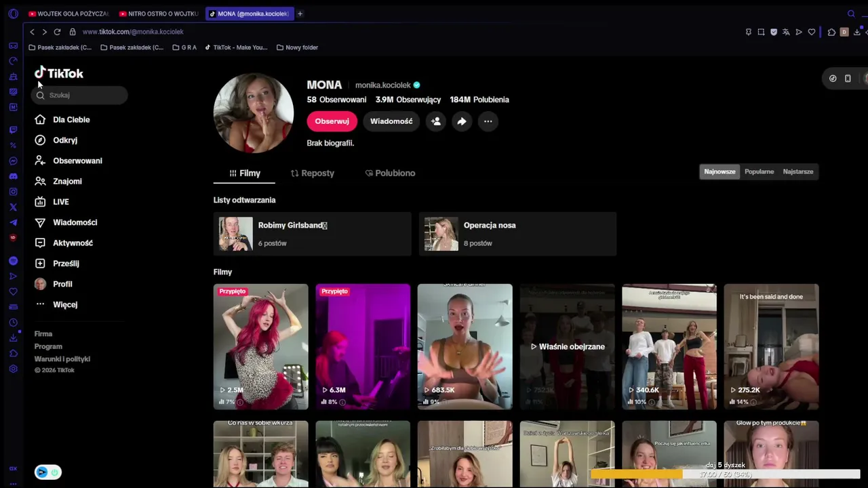868x488 pixels.
Task: Open browser history clock icon in Opera sidebar
Action: click(13, 323)
